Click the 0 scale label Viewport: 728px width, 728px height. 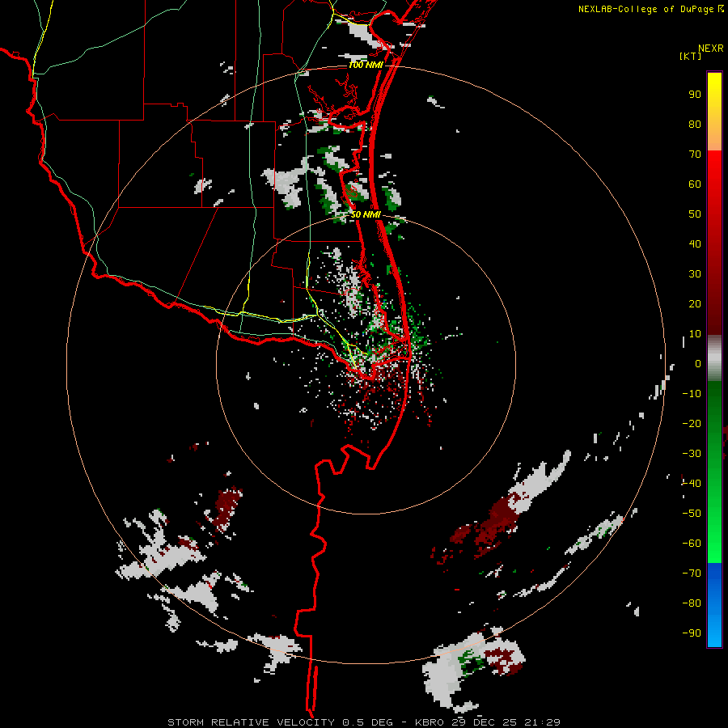click(698, 364)
